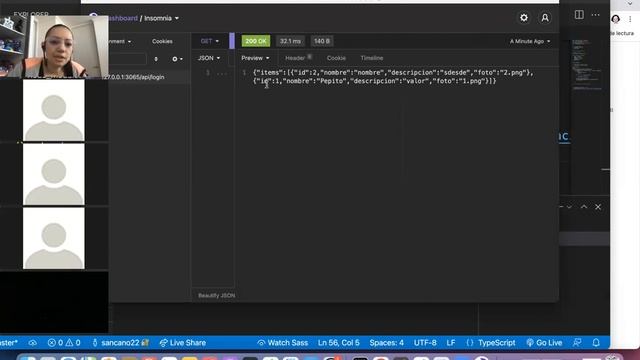Screen dimensions: 640x360
Task: Select the middle blank participant avatar tile
Action: coord(54,174)
